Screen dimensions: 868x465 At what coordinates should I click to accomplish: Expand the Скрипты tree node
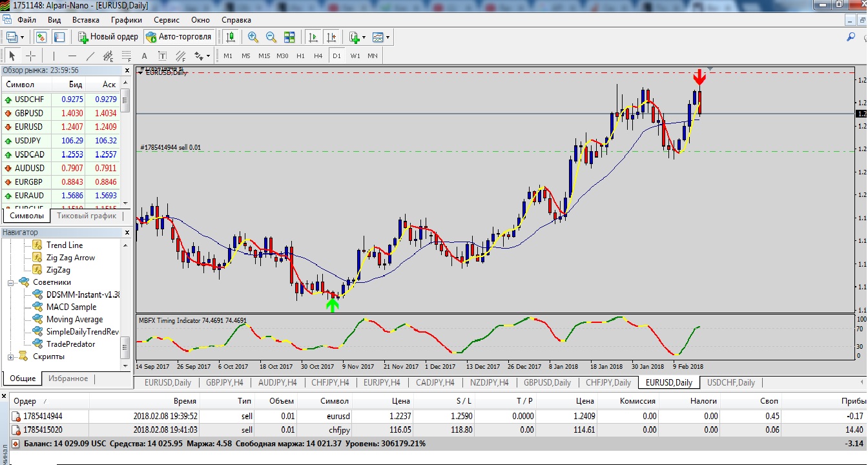[x=10, y=356]
